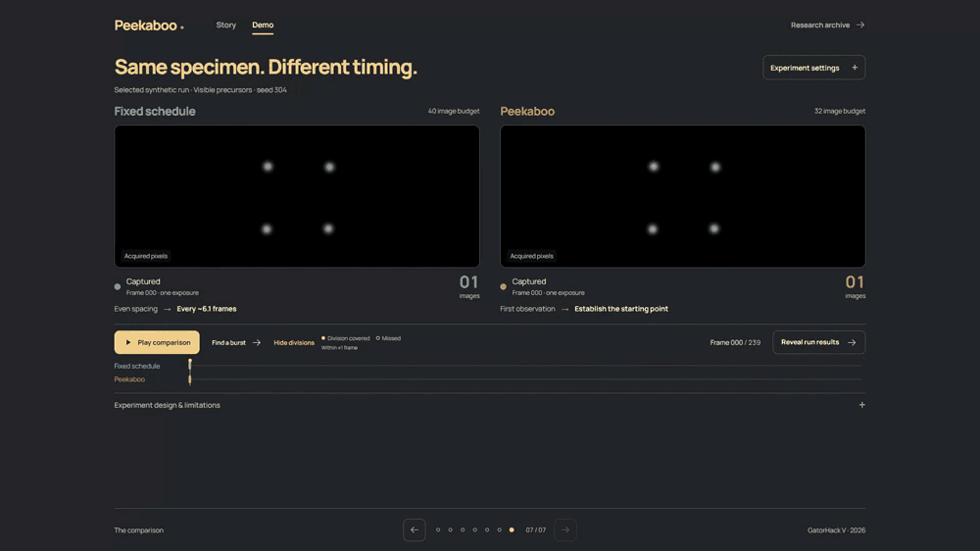The image size is (980, 551).
Task: Click the Peekaboo Acquired pixels label
Action: (531, 256)
